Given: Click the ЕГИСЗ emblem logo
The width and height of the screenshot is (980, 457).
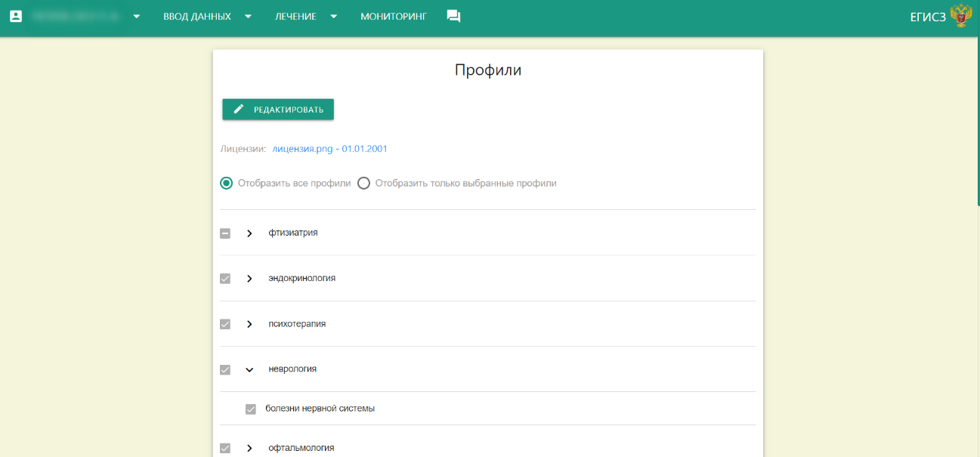Looking at the screenshot, I should point(961,16).
